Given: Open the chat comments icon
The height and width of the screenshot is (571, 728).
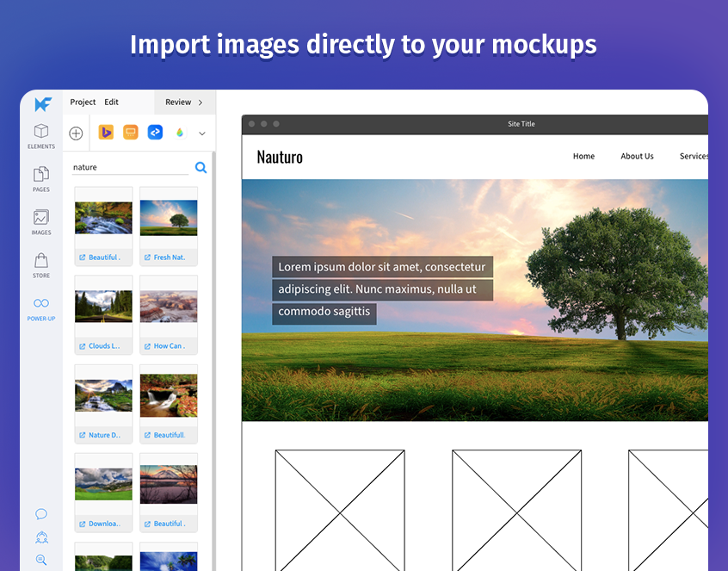Looking at the screenshot, I should [x=41, y=514].
